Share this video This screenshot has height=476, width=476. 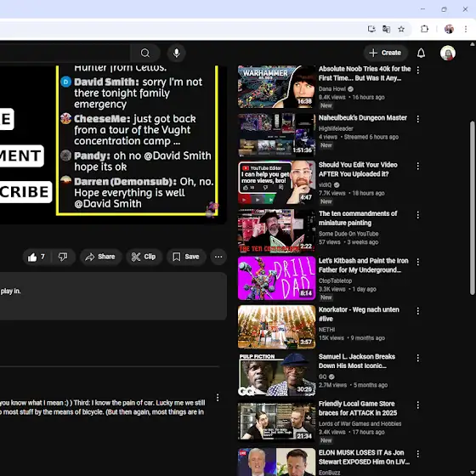tap(101, 257)
